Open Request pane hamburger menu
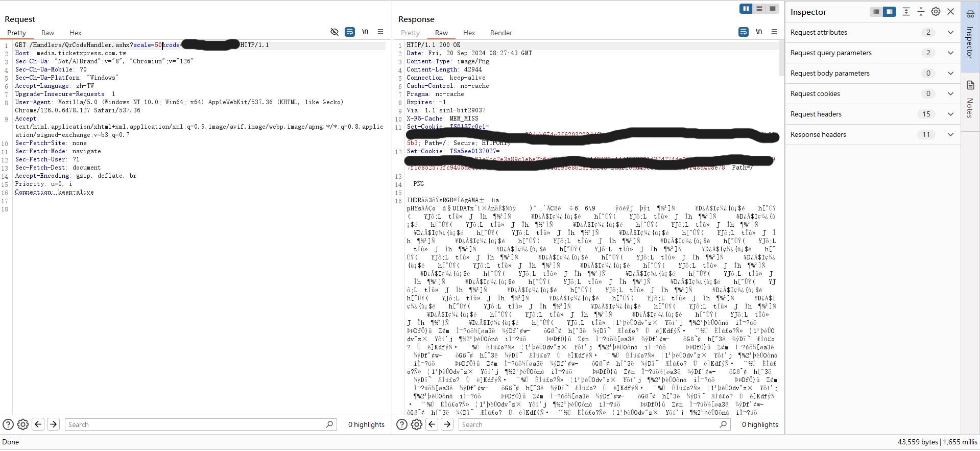The width and height of the screenshot is (980, 451). [380, 32]
